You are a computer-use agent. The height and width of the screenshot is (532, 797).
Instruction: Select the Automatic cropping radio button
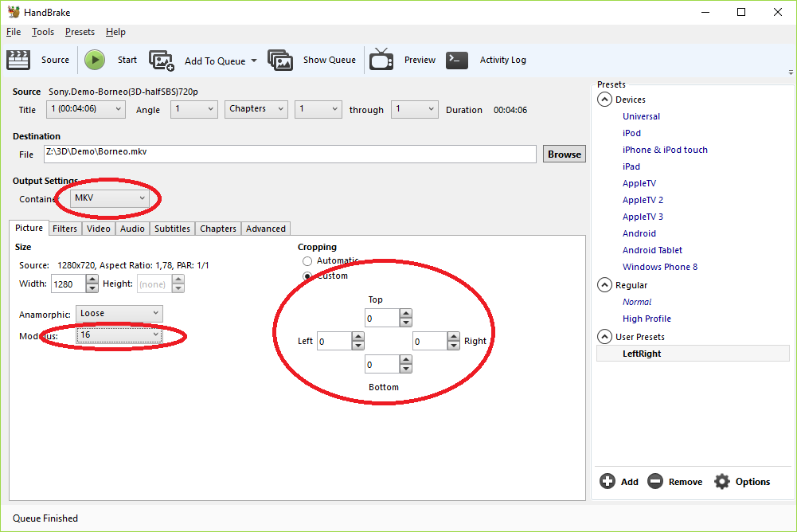(307, 261)
